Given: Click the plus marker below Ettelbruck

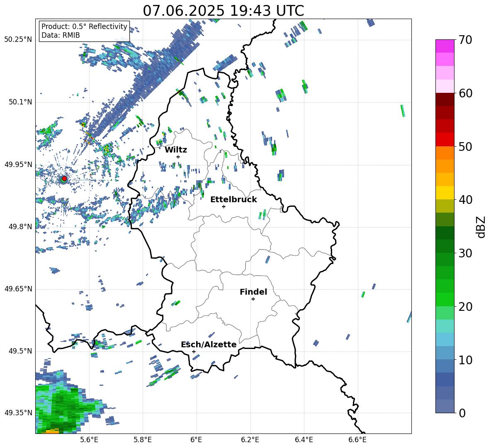Looking at the screenshot, I should pos(224,206).
